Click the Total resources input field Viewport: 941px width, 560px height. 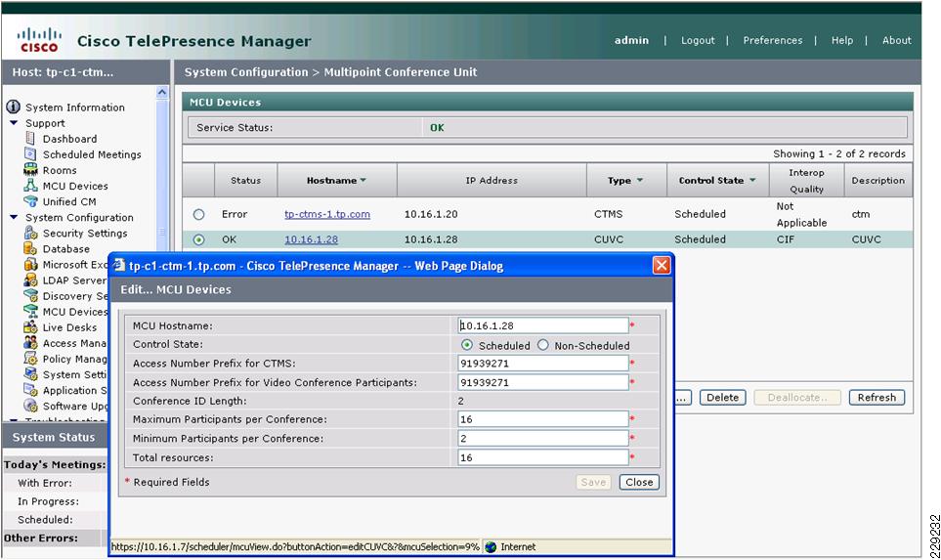(542, 457)
